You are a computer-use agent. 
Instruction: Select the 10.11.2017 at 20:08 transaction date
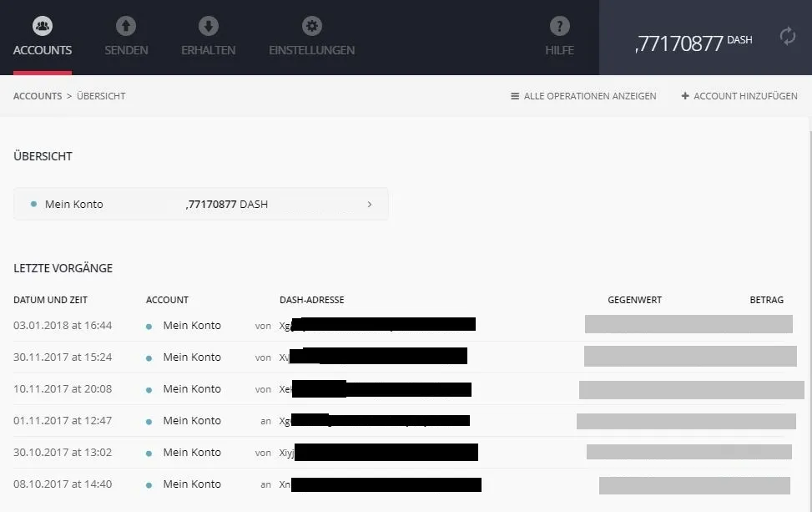(63, 388)
